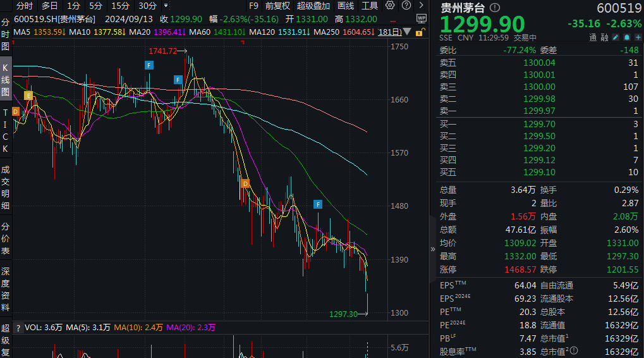Click the blue F marker near 1480 level

pos(318,204)
